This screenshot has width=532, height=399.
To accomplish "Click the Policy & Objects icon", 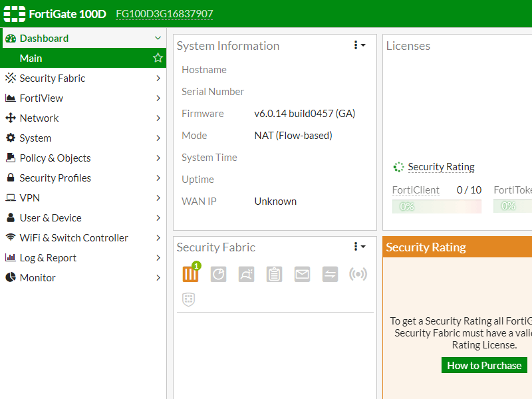I will pyautogui.click(x=11, y=158).
